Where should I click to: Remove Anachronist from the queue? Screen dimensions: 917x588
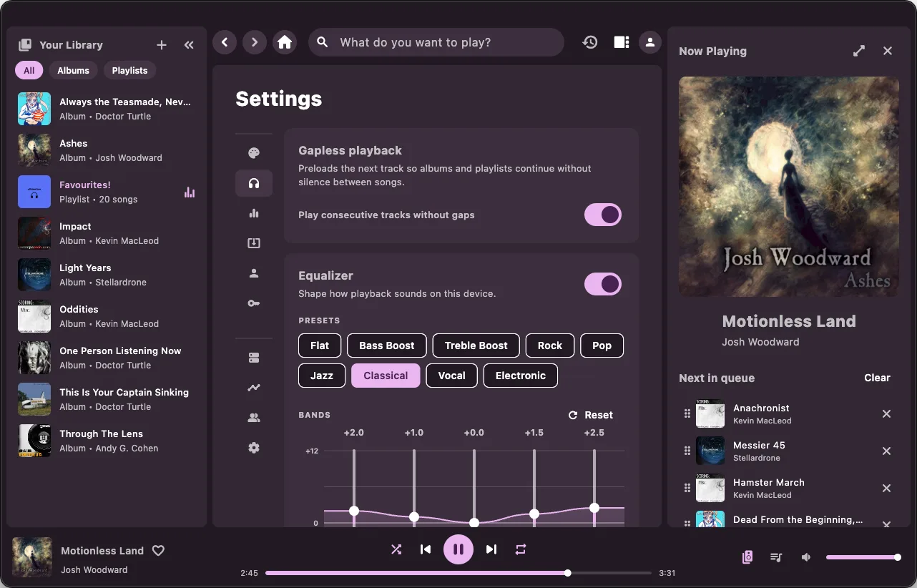(x=886, y=413)
